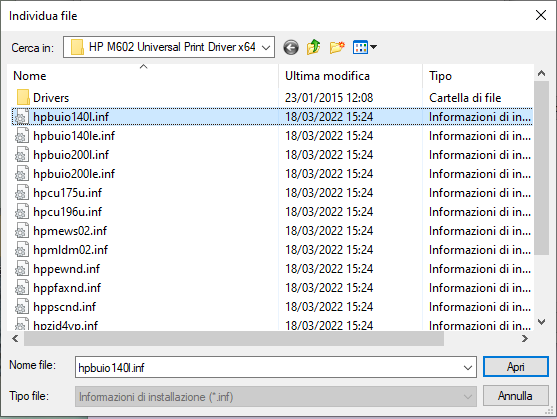The width and height of the screenshot is (557, 419).
Task: Select the hpmews02.inf file icon
Action: pos(22,230)
